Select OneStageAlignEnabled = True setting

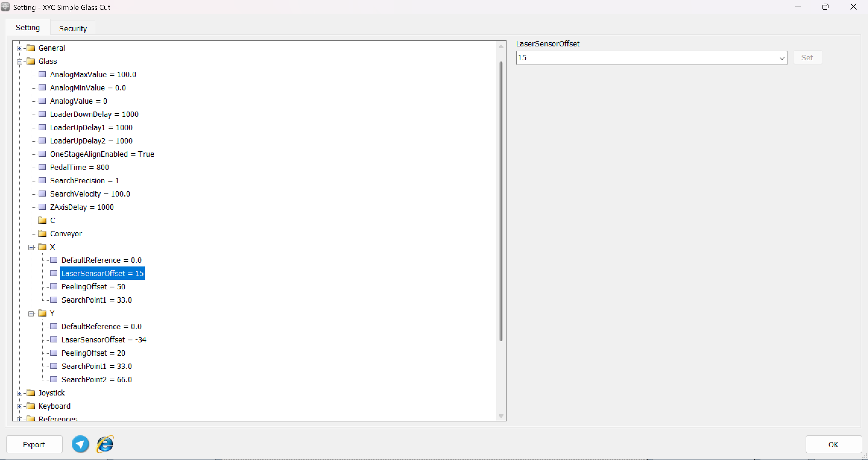click(102, 154)
